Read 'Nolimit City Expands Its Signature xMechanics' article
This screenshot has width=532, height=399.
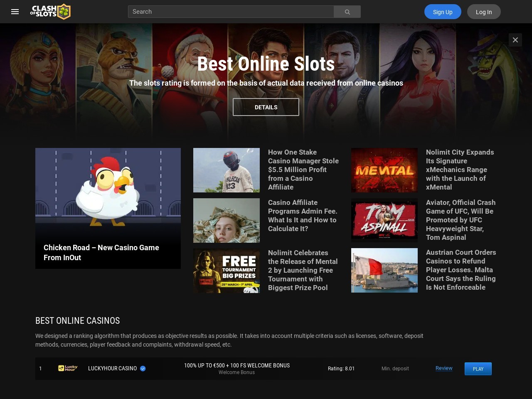point(460,170)
